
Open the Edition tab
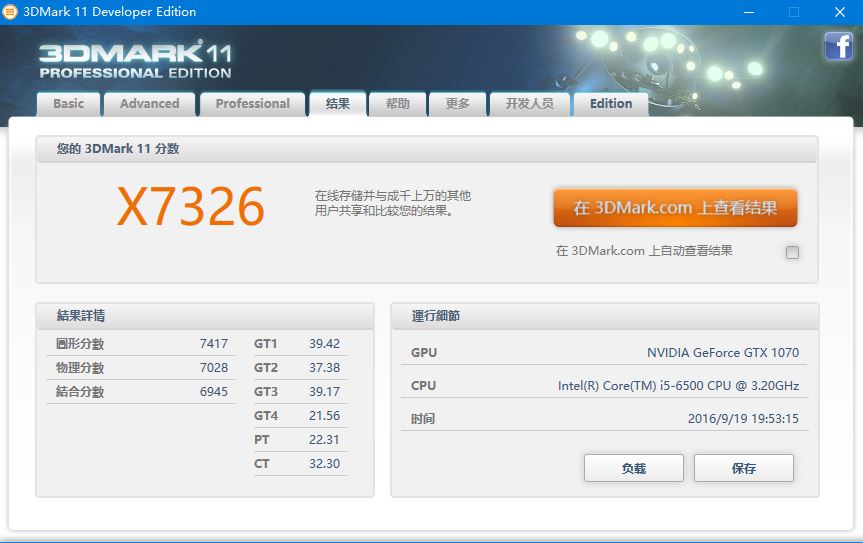click(x=611, y=103)
